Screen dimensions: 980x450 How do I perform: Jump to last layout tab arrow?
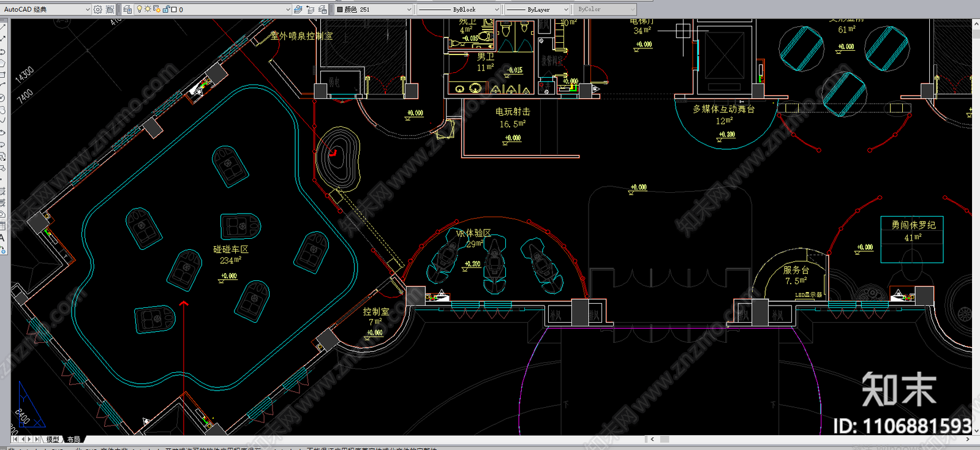[x=37, y=439]
